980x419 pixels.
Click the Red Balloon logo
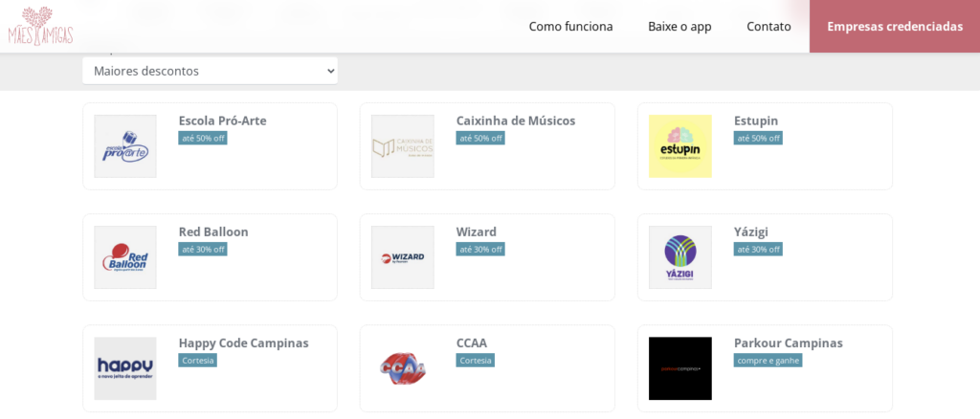point(125,257)
